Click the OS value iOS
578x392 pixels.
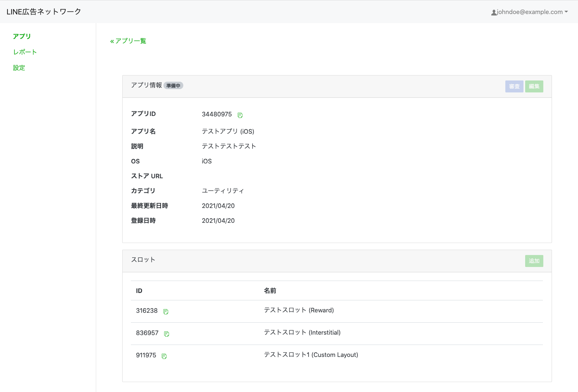coord(207,161)
